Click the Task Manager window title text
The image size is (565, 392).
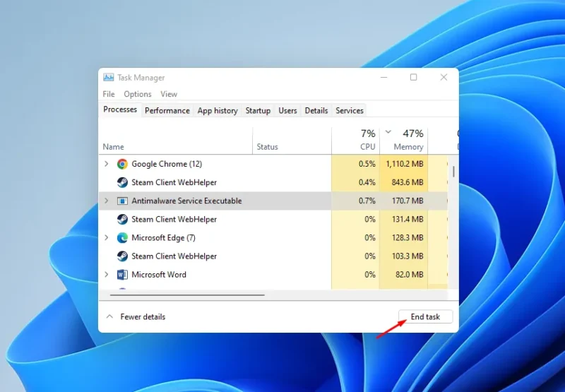pyautogui.click(x=141, y=78)
